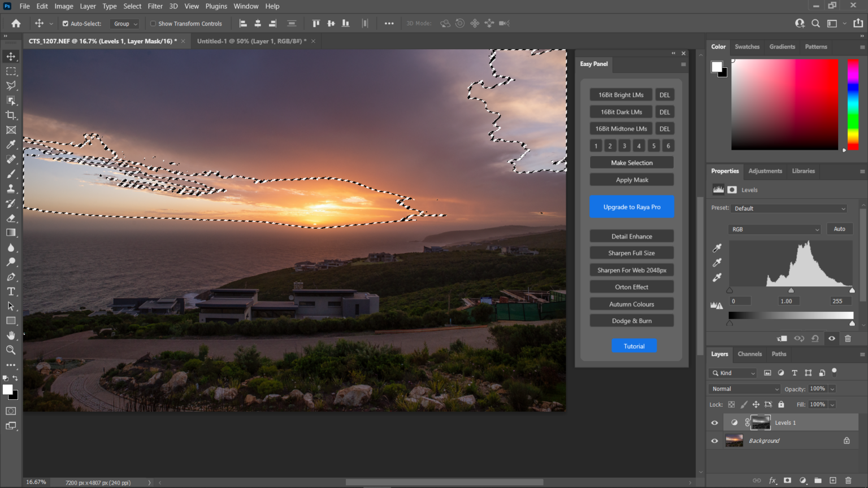868x488 pixels.
Task: Hide the Background layer
Action: [714, 441]
